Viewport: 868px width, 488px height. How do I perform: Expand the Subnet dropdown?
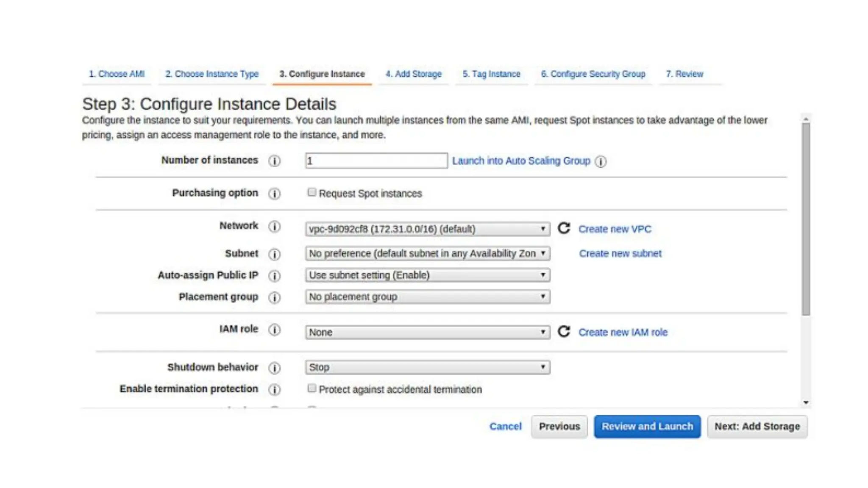[427, 253]
